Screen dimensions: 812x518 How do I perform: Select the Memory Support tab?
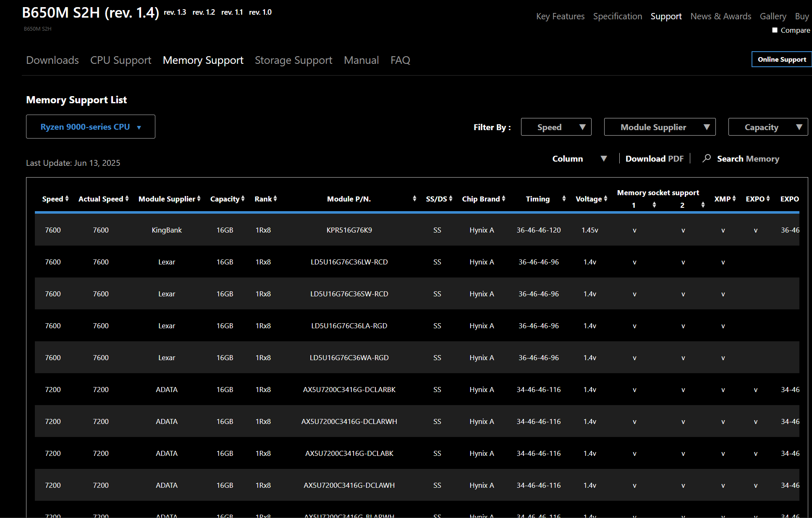coord(203,60)
